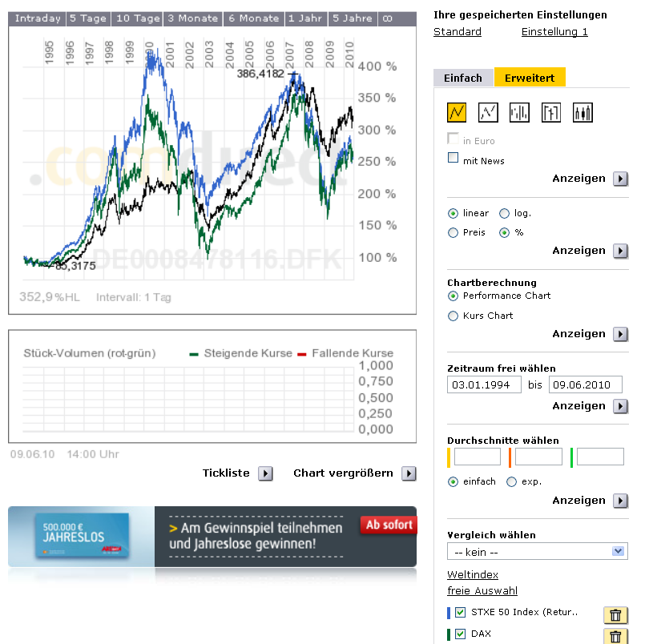Enable the mit News checkbox
Screen dimensions: 649x644
(x=453, y=159)
